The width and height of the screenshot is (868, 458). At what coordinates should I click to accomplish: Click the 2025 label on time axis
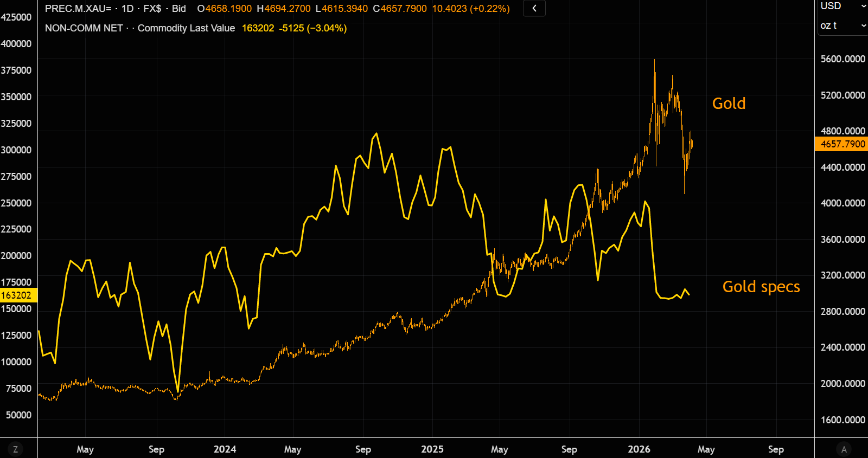click(432, 449)
